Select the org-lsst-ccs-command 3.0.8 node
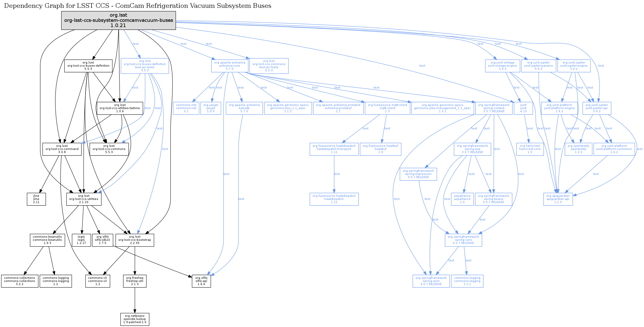This screenshot has width=644, height=327. coord(62,149)
